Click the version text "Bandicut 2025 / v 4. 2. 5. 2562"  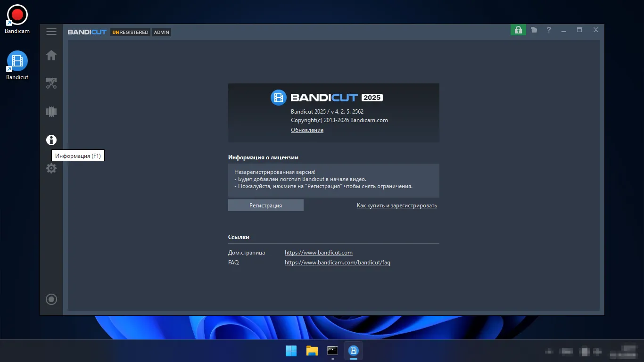(327, 112)
